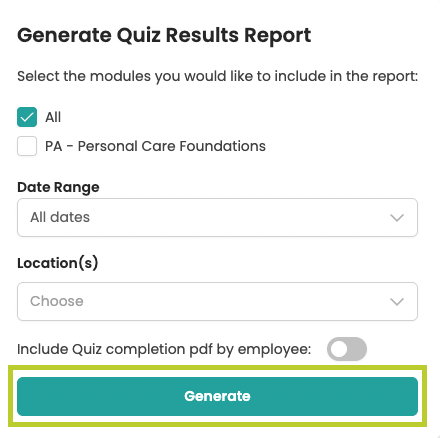
Task: Uncheck the All modules checkbox
Action: [x=27, y=117]
